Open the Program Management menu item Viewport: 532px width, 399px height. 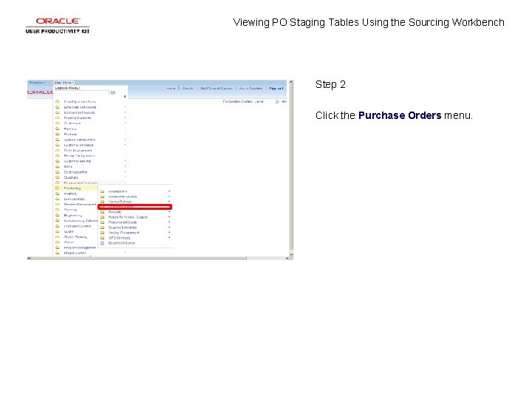pos(80,248)
